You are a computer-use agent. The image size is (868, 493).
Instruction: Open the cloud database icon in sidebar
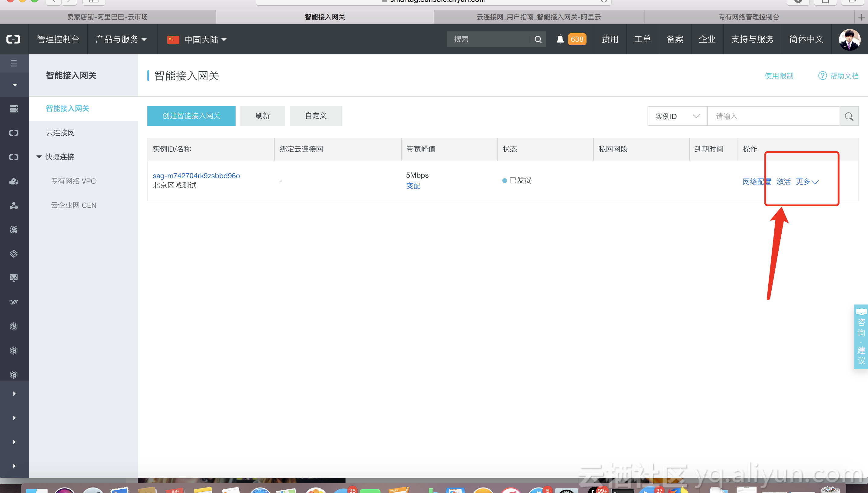click(14, 181)
